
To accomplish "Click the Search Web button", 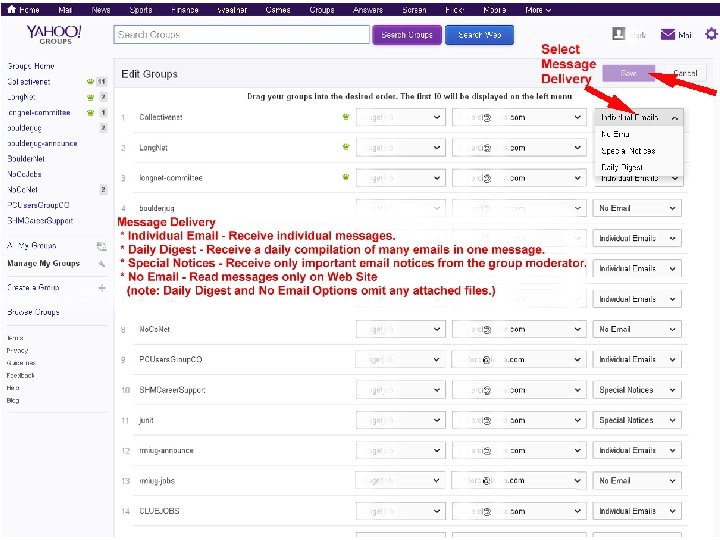I will pos(479,35).
